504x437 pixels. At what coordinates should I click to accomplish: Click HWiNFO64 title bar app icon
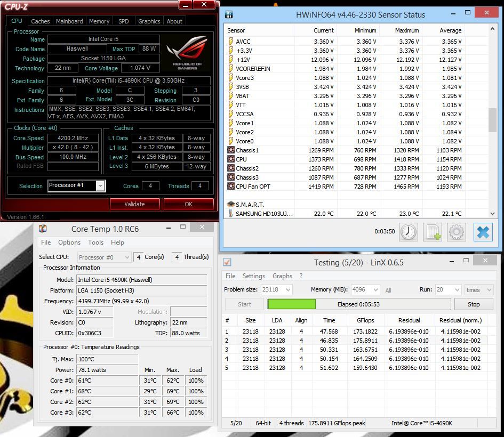click(229, 14)
